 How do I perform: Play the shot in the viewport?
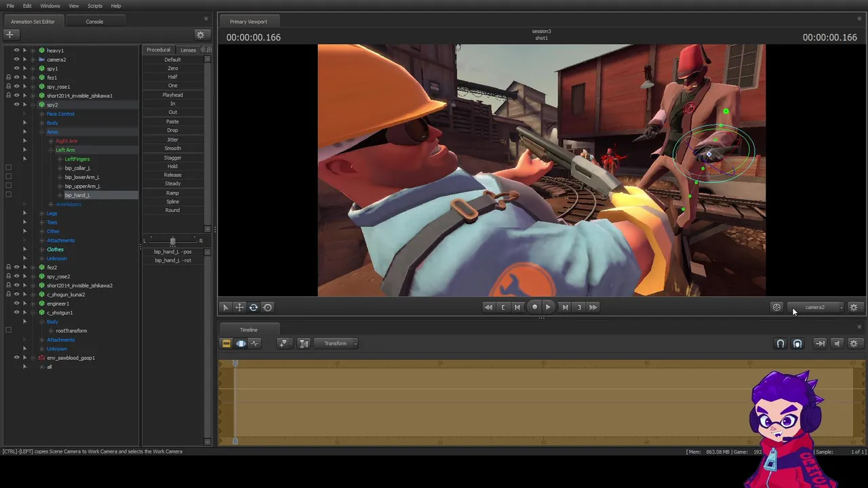(x=548, y=307)
